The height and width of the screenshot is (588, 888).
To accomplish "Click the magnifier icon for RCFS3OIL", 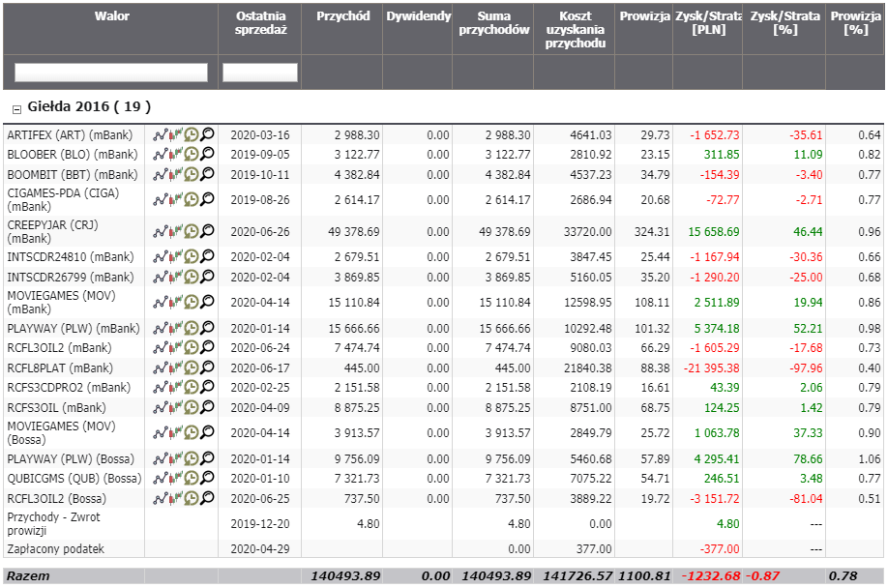I will [x=207, y=407].
